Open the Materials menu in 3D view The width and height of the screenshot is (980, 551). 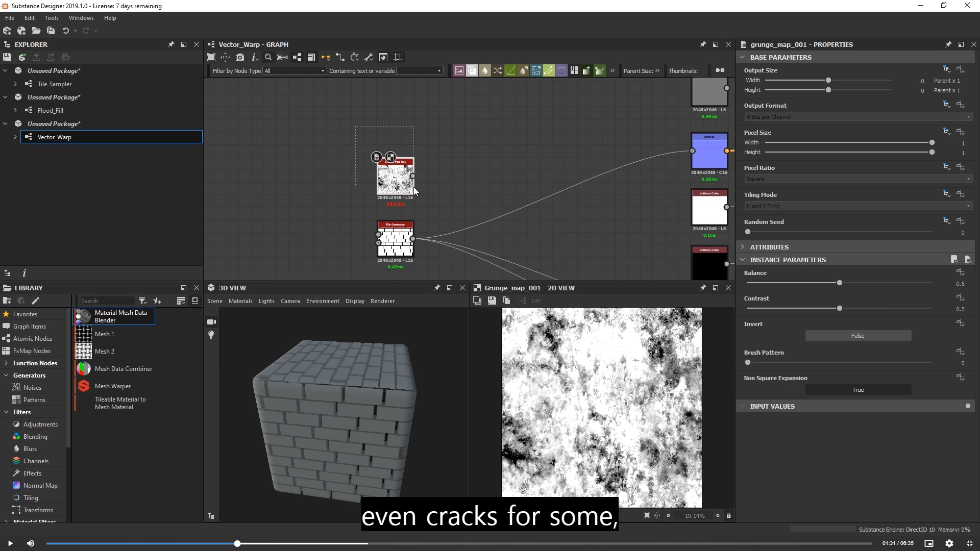click(240, 301)
